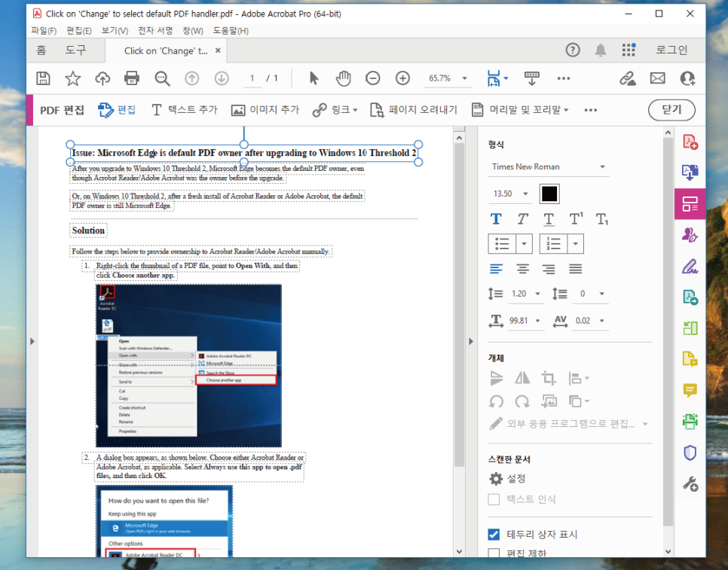Click the share with others person icon
Screen dimensions: 728x570
687,78
